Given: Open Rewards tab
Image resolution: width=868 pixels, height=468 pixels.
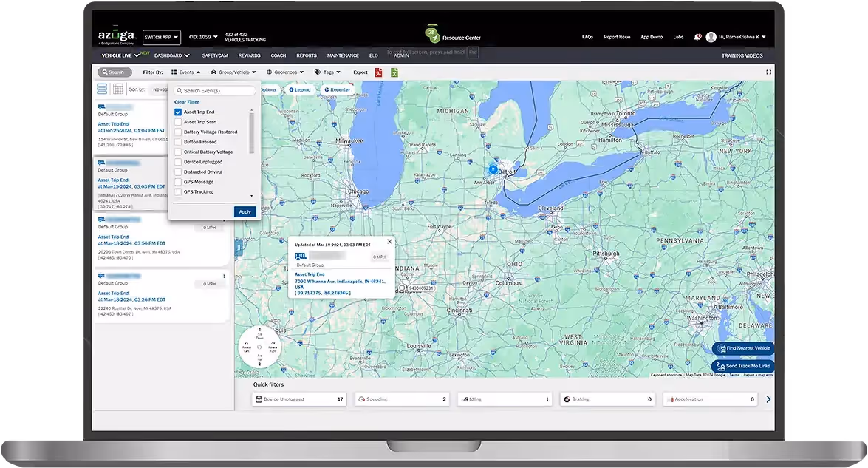Looking at the screenshot, I should 249,55.
